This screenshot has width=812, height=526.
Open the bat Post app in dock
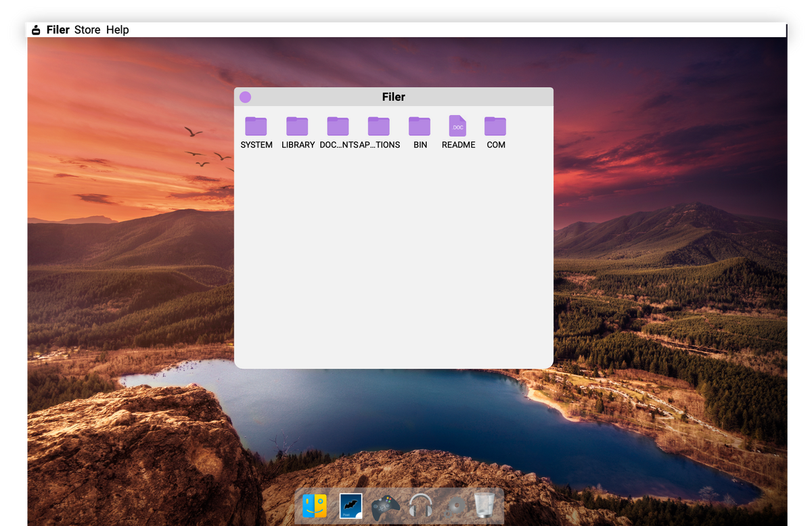tap(351, 506)
